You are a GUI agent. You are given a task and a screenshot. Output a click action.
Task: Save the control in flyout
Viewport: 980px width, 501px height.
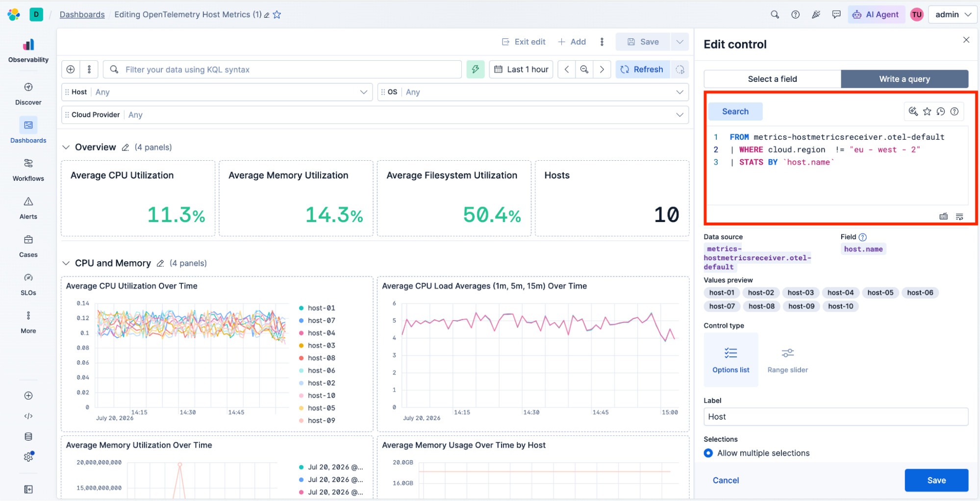(936, 481)
